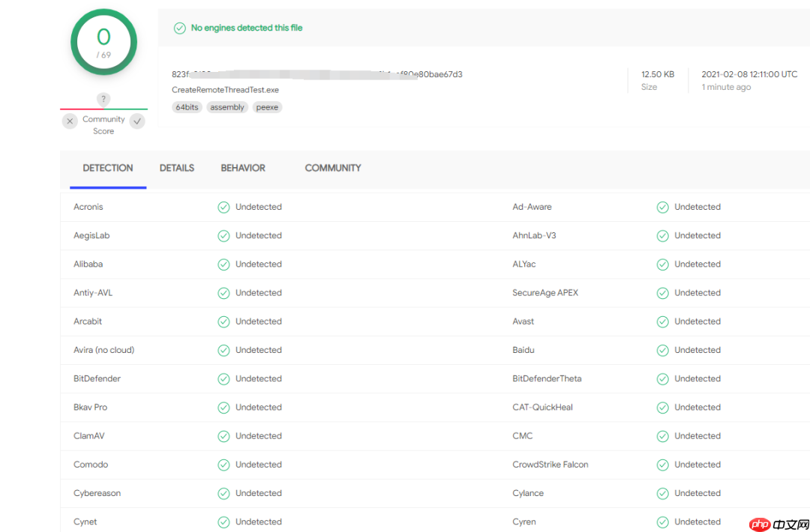Image resolution: width=810 pixels, height=532 pixels.
Task: Go to the COMMUNITY tab
Action: pos(333,168)
